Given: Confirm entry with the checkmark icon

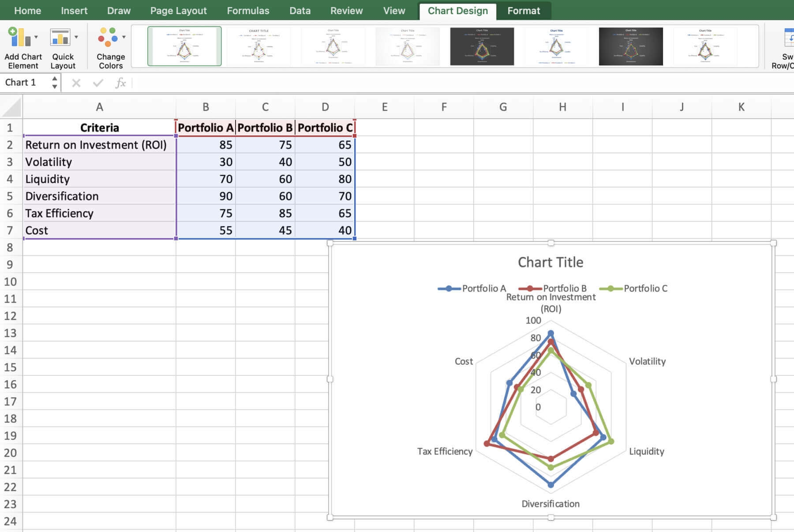Looking at the screenshot, I should pos(98,83).
